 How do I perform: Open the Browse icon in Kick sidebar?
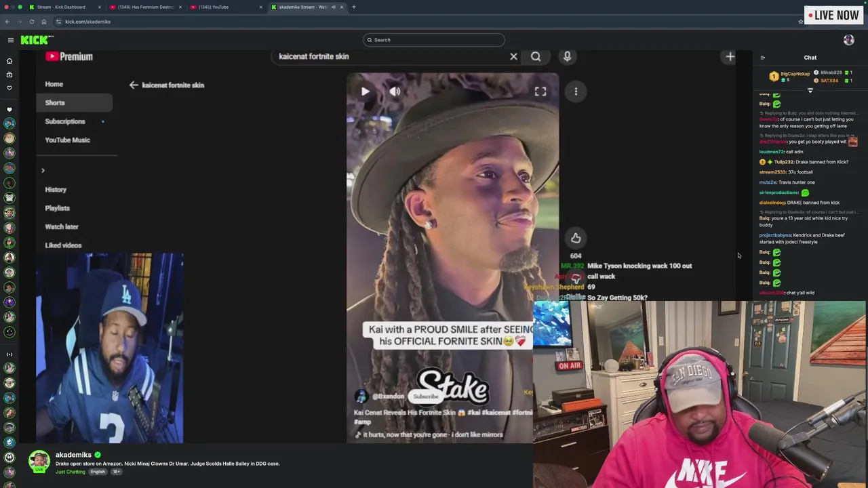click(9, 75)
